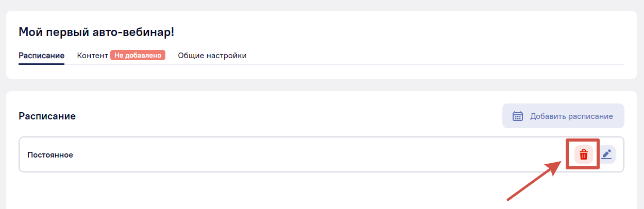The width and height of the screenshot is (644, 209).
Task: Click calendar icon in Добавить расписание button
Action: (x=518, y=116)
